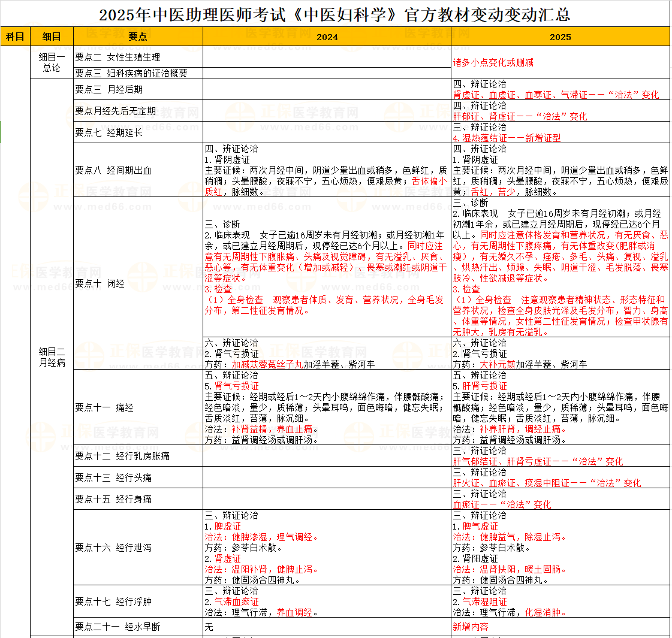Click the 新增内容 cell in 2025 column
The width and height of the screenshot is (672, 638).
471,627
